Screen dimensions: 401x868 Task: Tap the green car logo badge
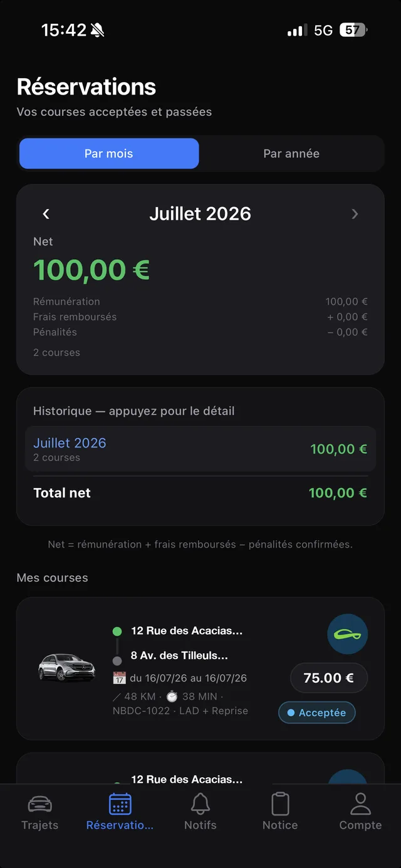(x=348, y=635)
